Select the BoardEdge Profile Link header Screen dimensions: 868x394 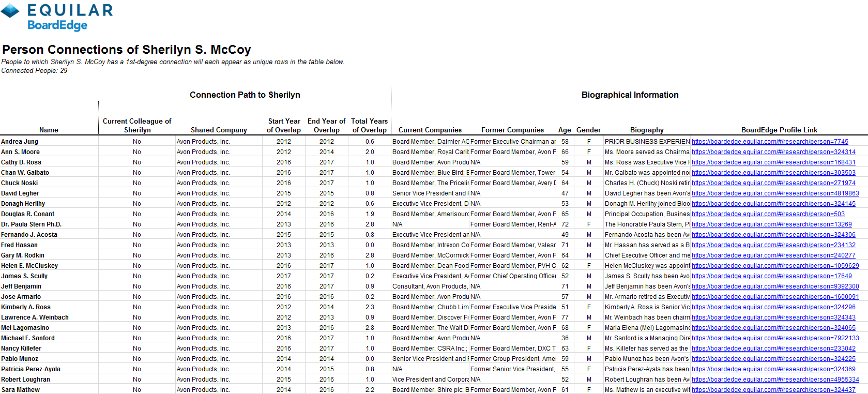(x=779, y=130)
